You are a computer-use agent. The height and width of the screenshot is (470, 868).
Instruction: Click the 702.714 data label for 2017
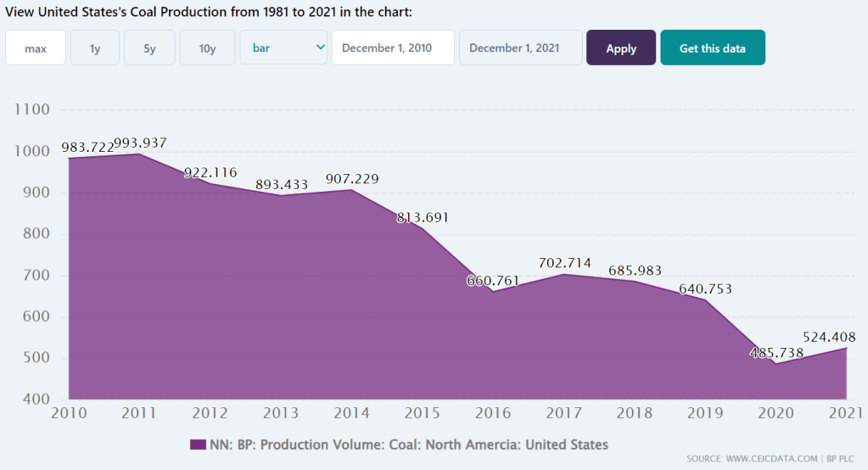(564, 263)
